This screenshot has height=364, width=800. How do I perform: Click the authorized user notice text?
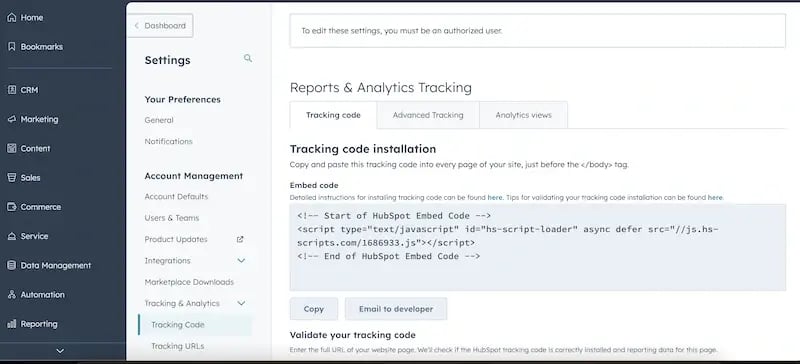point(402,31)
